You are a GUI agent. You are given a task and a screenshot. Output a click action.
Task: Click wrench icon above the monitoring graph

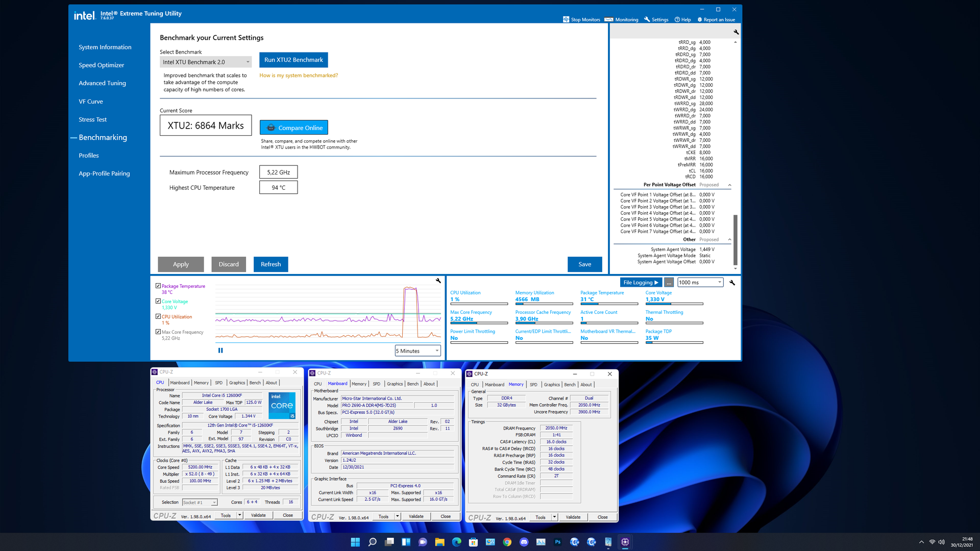438,281
